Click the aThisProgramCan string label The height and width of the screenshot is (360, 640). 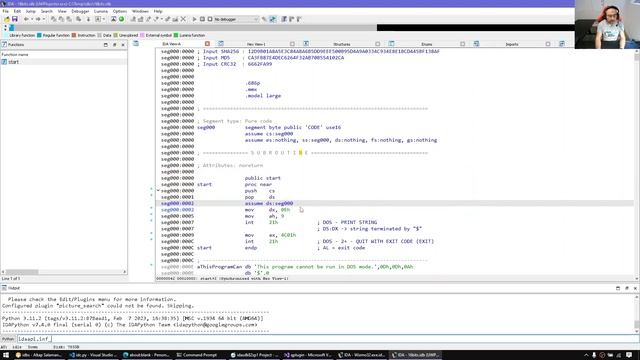click(220, 267)
